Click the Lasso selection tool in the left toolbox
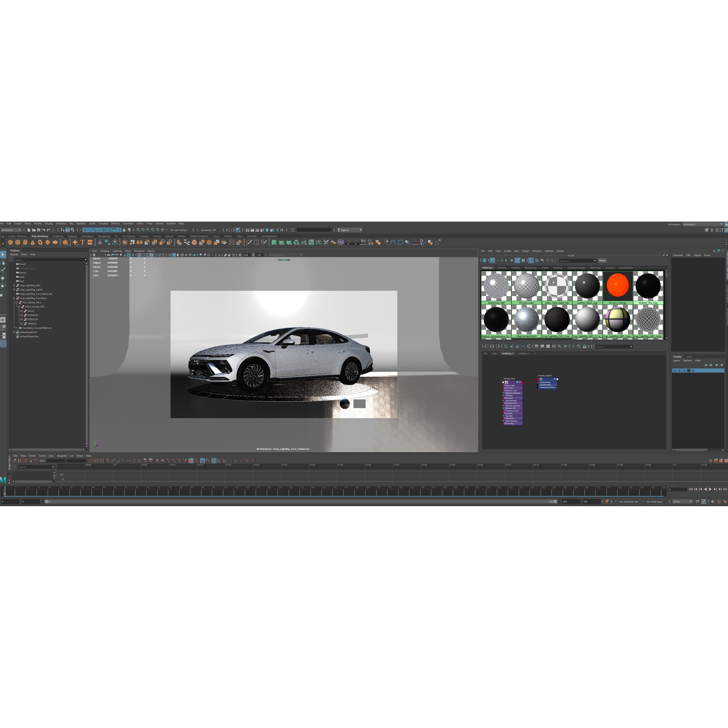The image size is (728, 728). click(3, 262)
